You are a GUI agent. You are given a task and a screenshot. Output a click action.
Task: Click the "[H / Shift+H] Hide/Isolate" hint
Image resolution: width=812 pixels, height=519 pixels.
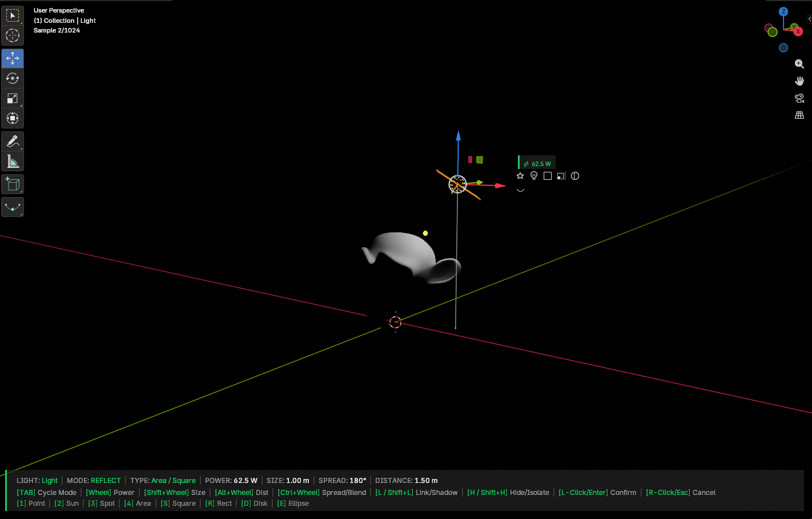pyautogui.click(x=508, y=493)
